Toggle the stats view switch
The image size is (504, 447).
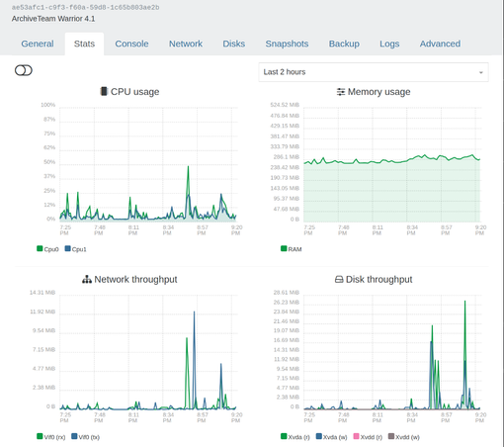pyautogui.click(x=24, y=70)
